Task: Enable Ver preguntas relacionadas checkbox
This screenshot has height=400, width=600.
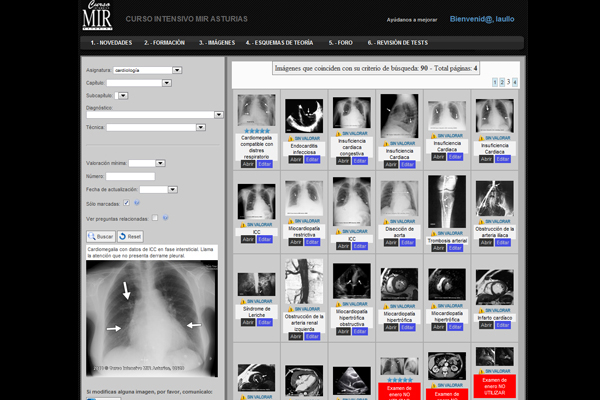Action: pyautogui.click(x=155, y=218)
